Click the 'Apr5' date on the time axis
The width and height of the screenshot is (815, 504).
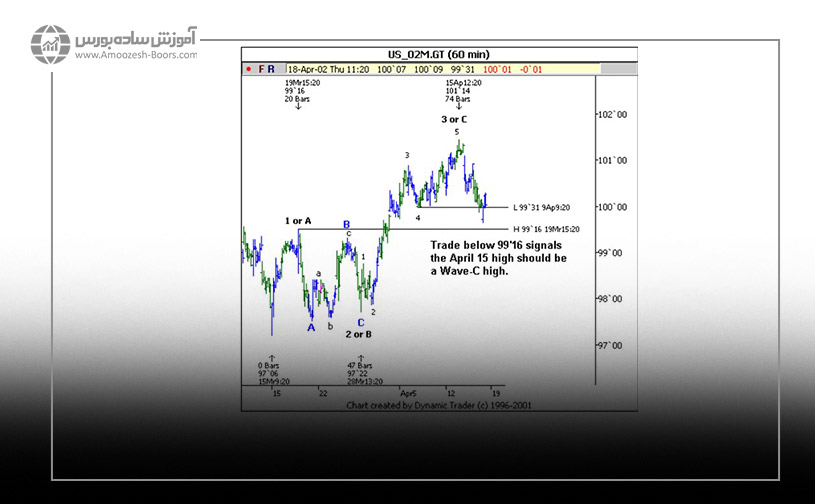point(407,394)
